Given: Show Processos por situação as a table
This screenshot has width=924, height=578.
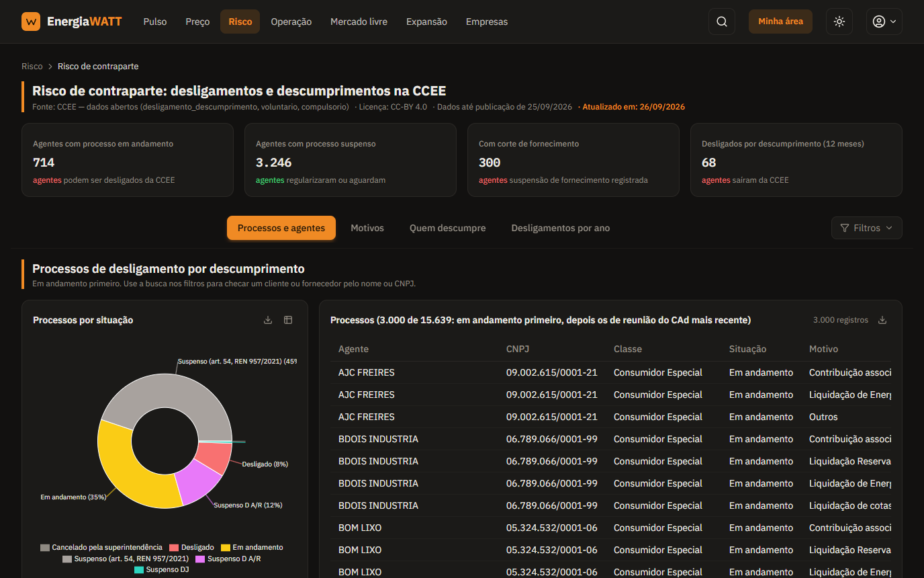Looking at the screenshot, I should point(288,320).
